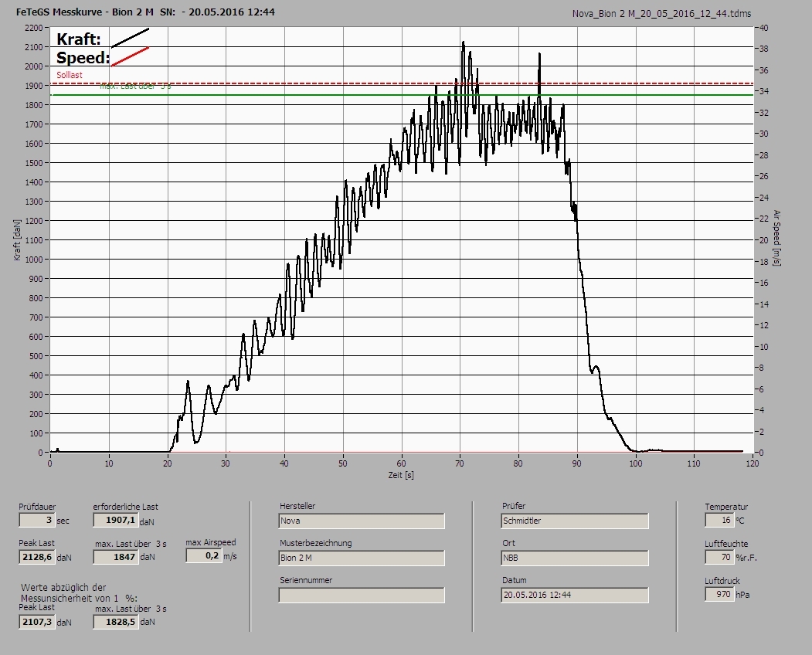This screenshot has width=812, height=655.
Task: Click the max Airspeed label
Action: [211, 543]
